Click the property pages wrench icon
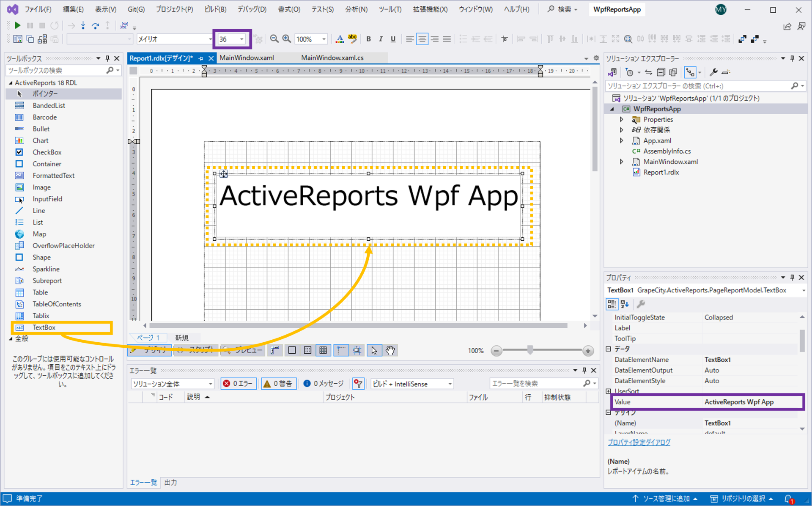Screen dimensions: 812x506 [x=641, y=304]
